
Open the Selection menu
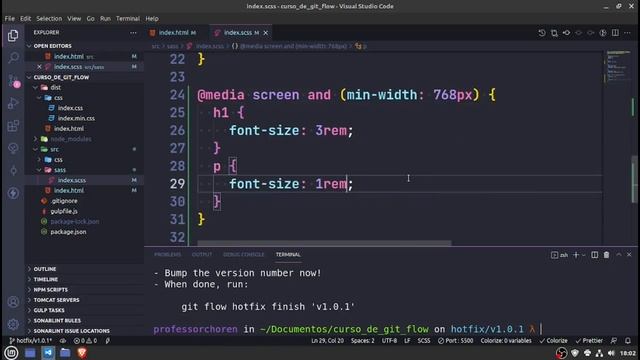(x=49, y=18)
